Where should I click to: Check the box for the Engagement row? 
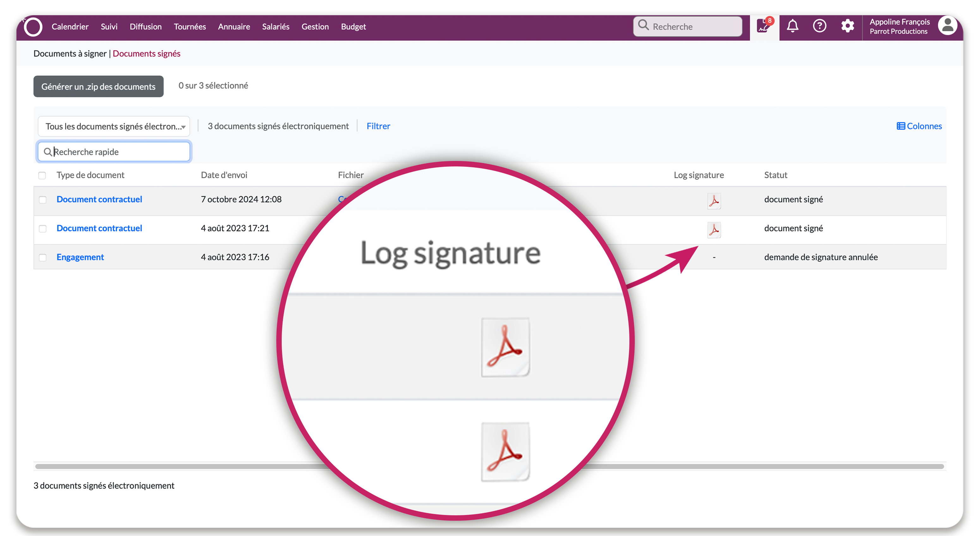point(43,258)
